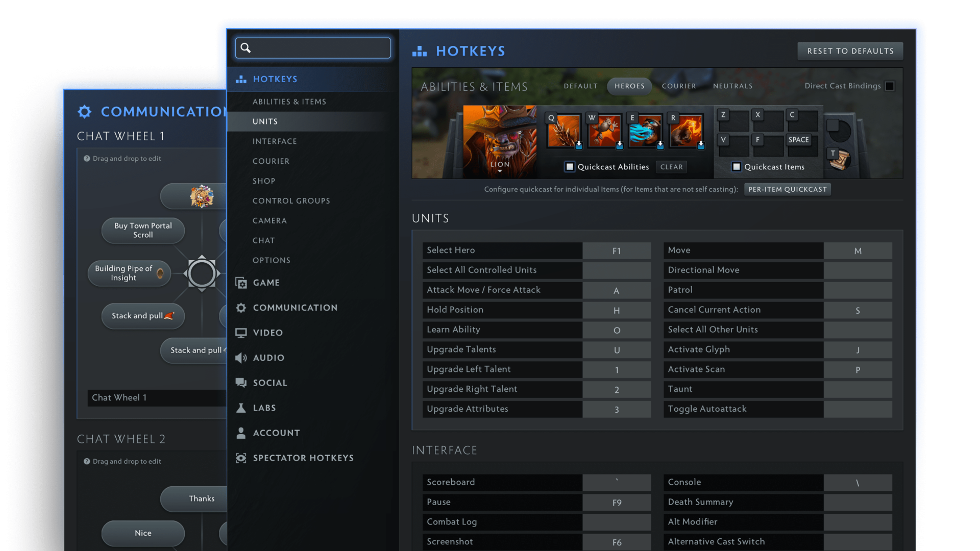Screen dimensions: 980x551
Task: Click the Communication gear icon in sidebar
Action: (x=241, y=308)
